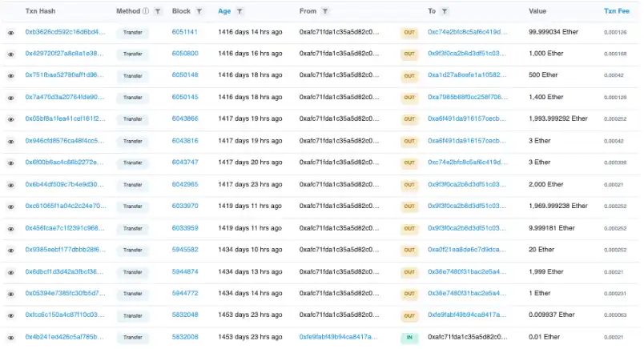Screen dimensions: 644x349
Task: Select the value 1,400 Ether
Action: pos(545,97)
